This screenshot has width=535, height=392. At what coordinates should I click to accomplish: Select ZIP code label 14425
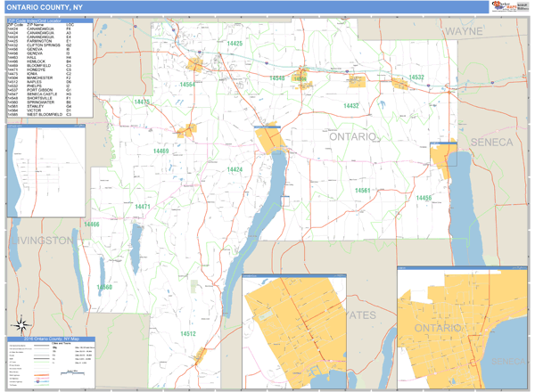tap(234, 44)
